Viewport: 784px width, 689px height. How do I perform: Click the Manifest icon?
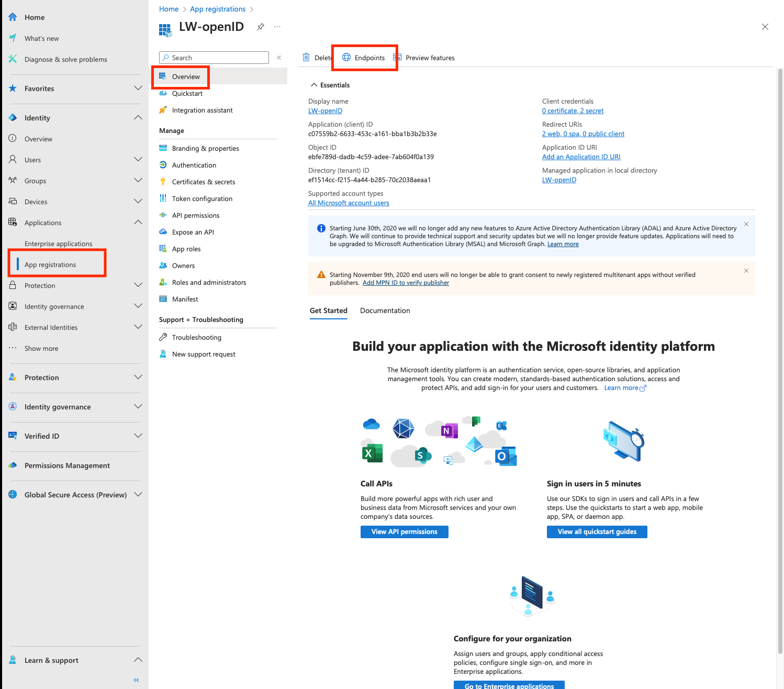pyautogui.click(x=163, y=299)
